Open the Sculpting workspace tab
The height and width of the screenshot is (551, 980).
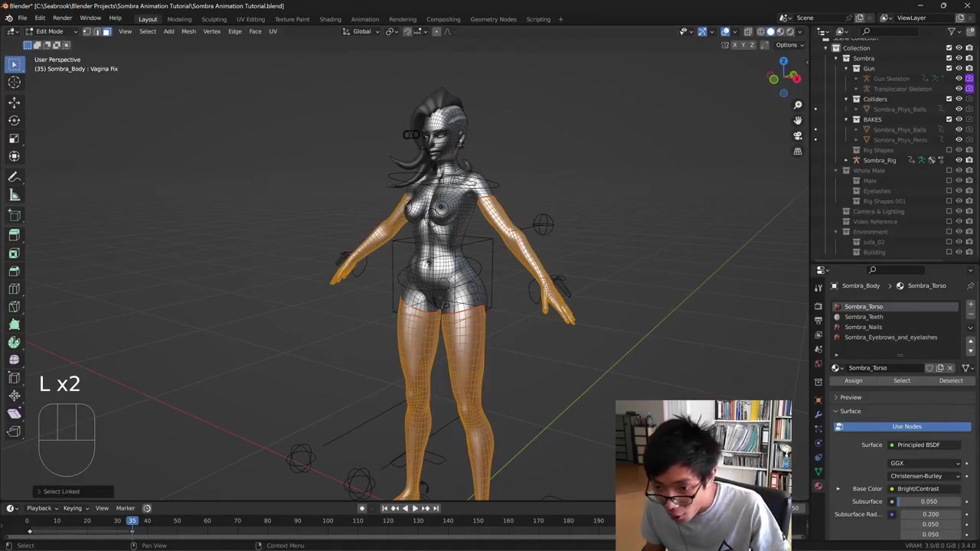pos(214,19)
